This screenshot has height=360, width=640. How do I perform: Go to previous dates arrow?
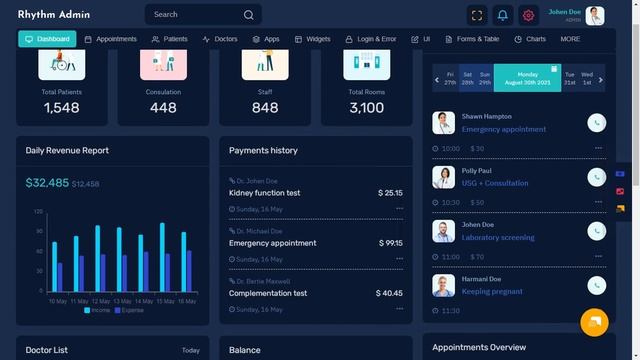437,80
